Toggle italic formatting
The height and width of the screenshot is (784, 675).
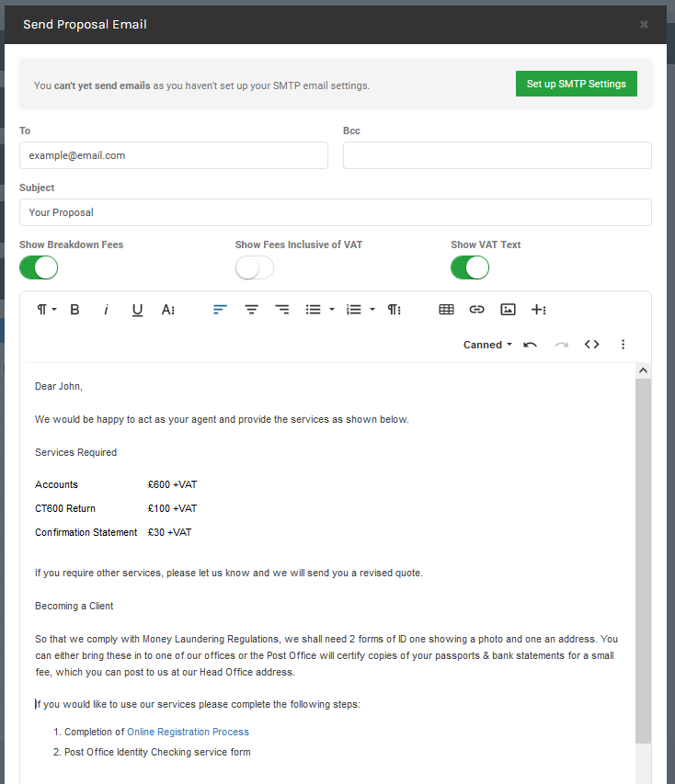[106, 310]
